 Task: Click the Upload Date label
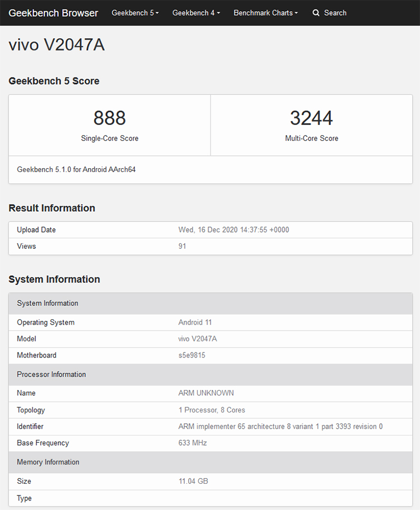click(x=36, y=230)
